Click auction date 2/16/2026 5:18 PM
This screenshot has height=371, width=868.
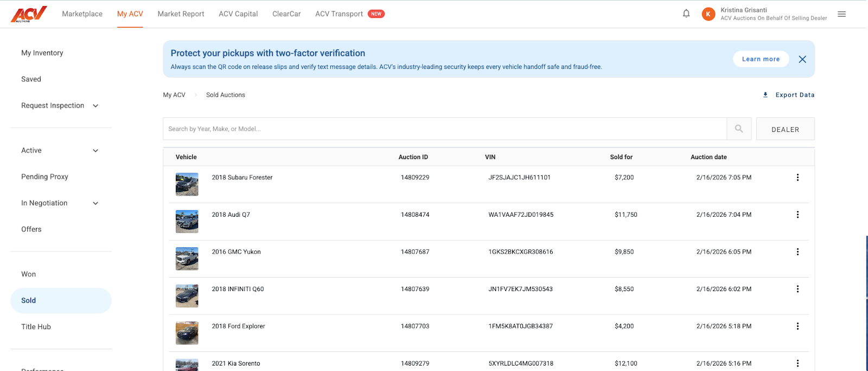(724, 326)
